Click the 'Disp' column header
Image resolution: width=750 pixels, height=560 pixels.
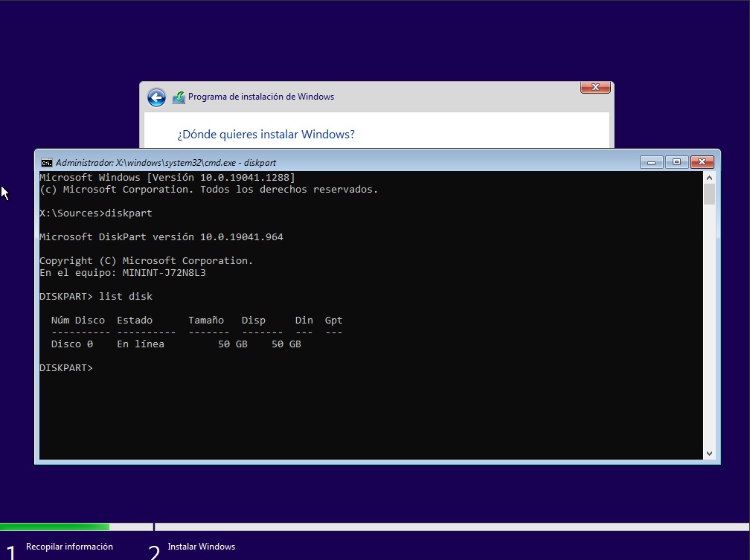pyautogui.click(x=254, y=321)
